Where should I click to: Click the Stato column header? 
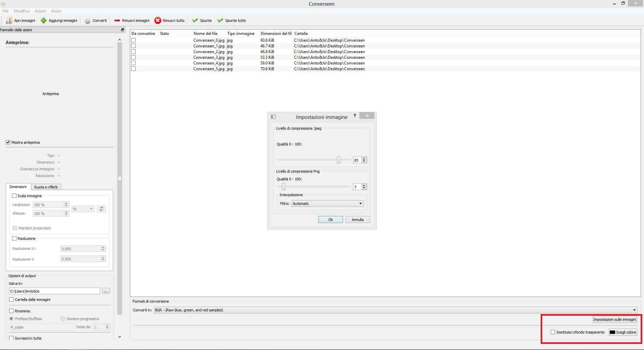(x=176, y=34)
